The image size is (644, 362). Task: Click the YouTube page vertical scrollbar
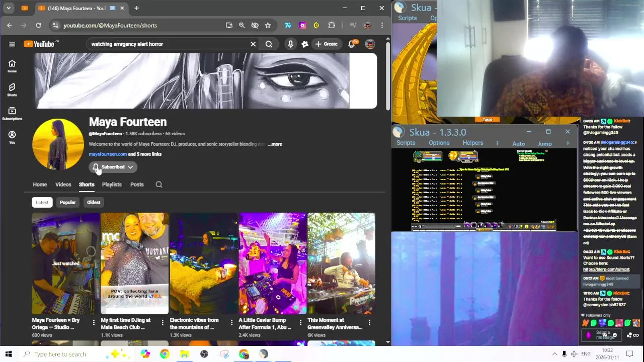(387, 75)
